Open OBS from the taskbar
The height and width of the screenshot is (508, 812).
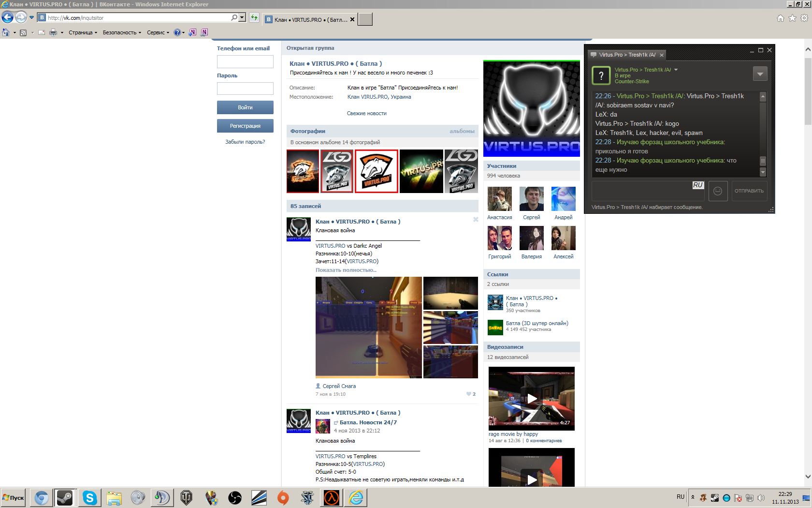(235, 498)
